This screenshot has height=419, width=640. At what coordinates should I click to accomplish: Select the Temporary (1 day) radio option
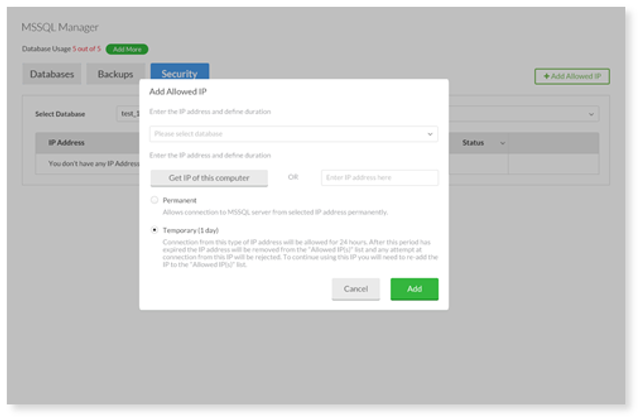(x=154, y=230)
